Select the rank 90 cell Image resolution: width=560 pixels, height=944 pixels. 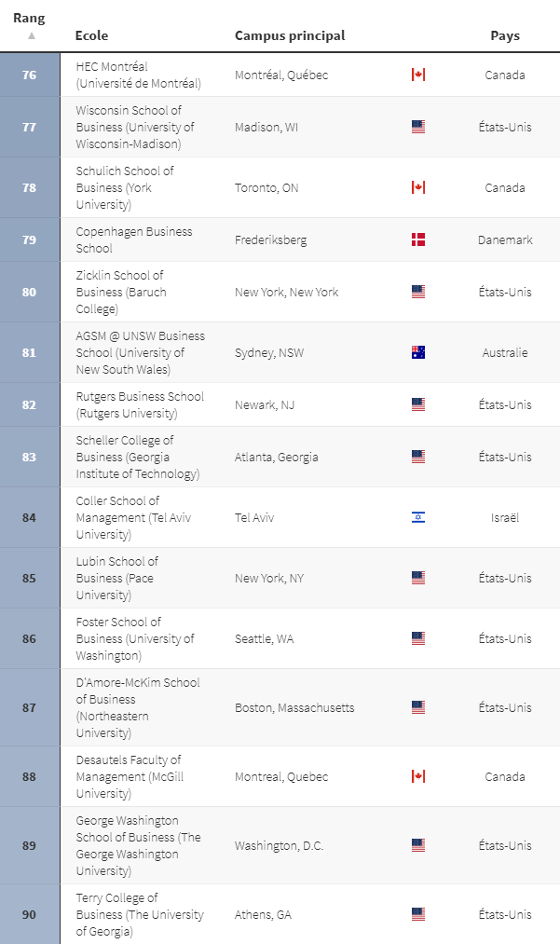click(x=30, y=914)
